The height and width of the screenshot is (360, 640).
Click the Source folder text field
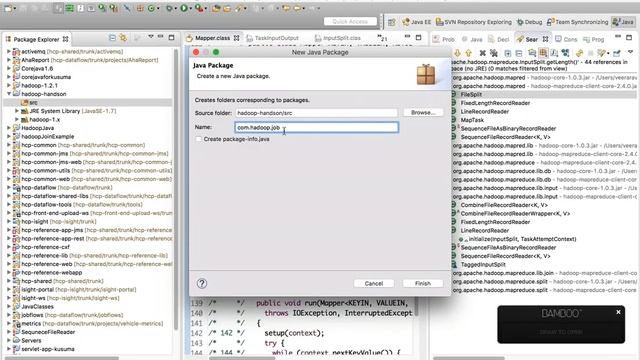[316, 113]
